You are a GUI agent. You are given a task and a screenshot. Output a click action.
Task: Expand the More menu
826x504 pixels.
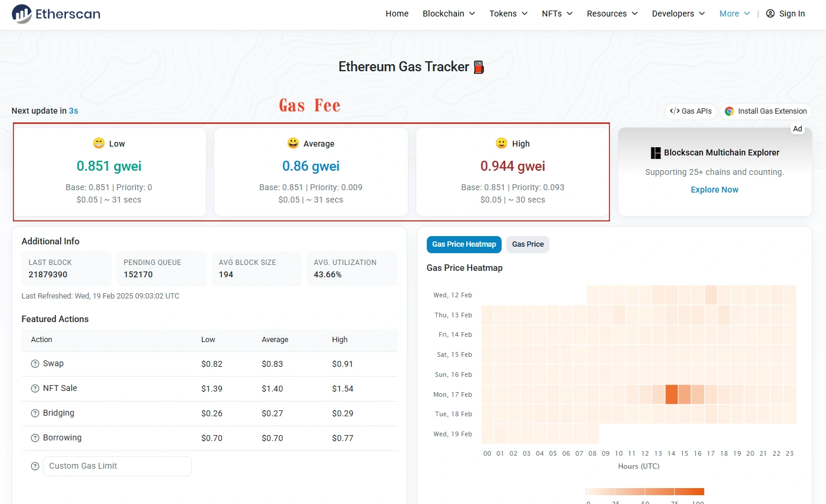(735, 14)
